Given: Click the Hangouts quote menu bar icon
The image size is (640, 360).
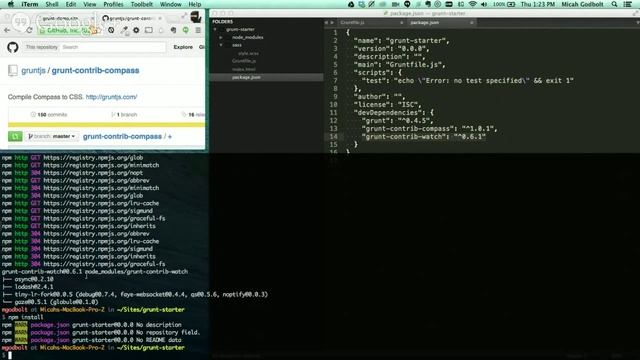Looking at the screenshot, I should pos(407,4).
